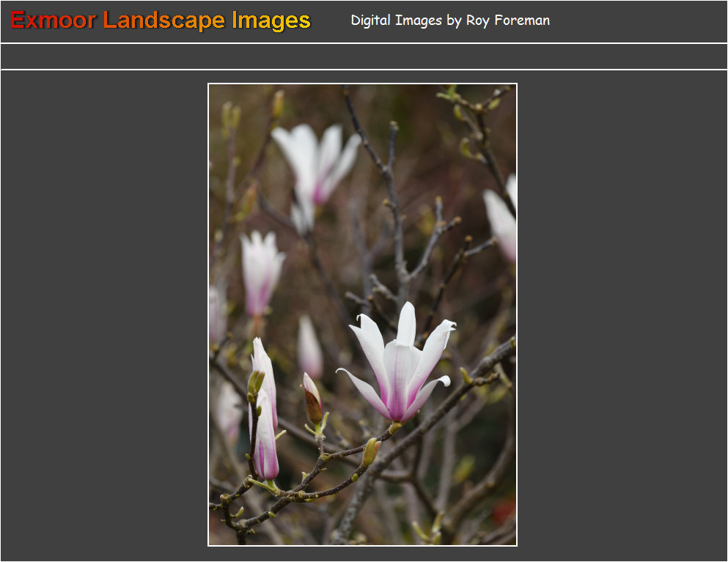Viewport: 728px width, 562px height.
Task: Click the word 'Landscape' in the heading
Action: pos(164,21)
